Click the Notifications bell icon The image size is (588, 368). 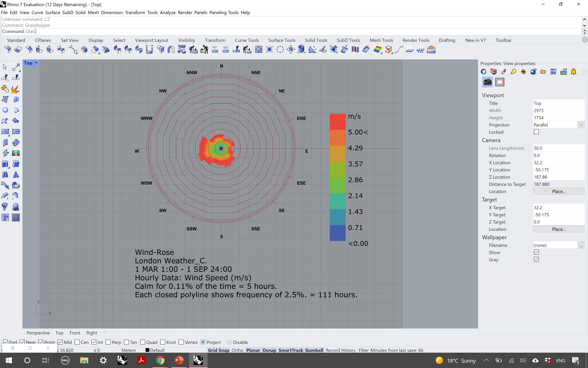click(574, 72)
